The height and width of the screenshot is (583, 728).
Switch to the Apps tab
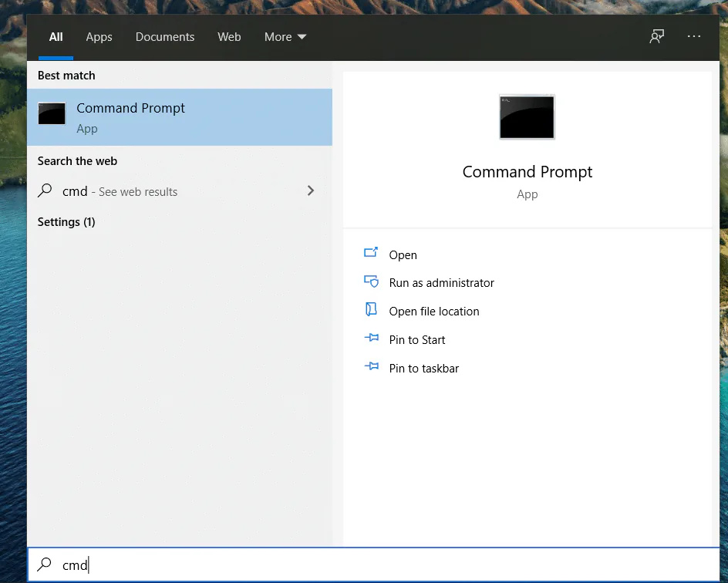click(x=99, y=37)
